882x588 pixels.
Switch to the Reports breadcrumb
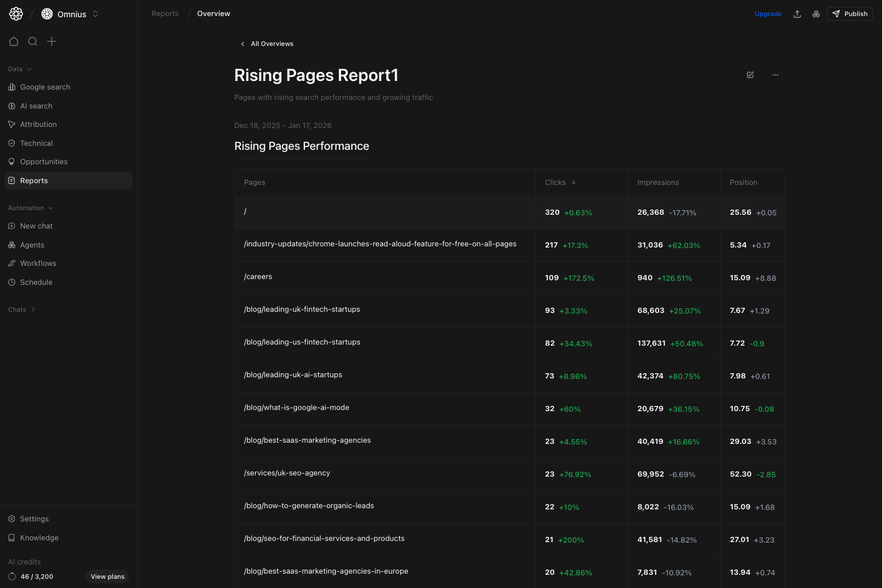tap(165, 13)
